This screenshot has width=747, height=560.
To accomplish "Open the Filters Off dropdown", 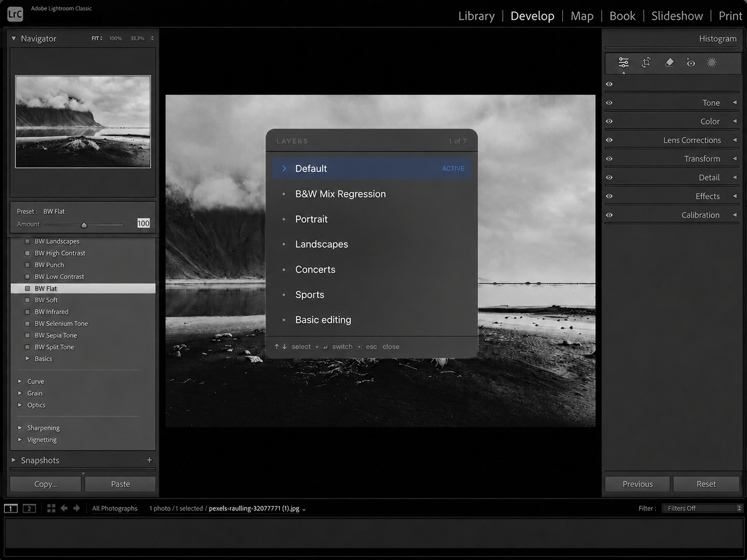I will click(x=703, y=508).
